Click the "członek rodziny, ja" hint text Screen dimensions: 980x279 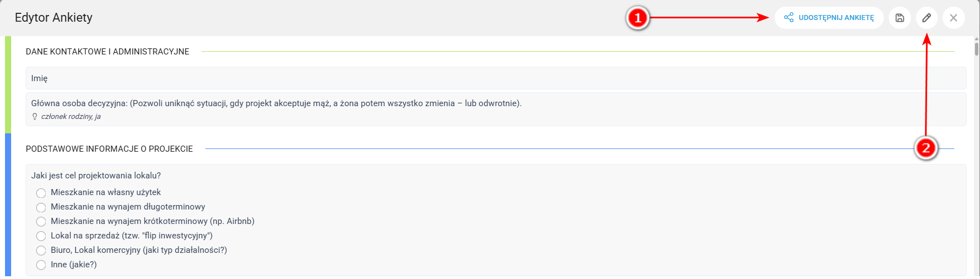tap(71, 117)
